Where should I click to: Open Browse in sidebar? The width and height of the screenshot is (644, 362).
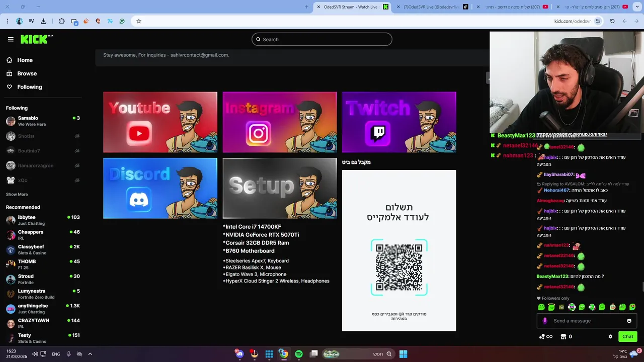(x=22, y=73)
